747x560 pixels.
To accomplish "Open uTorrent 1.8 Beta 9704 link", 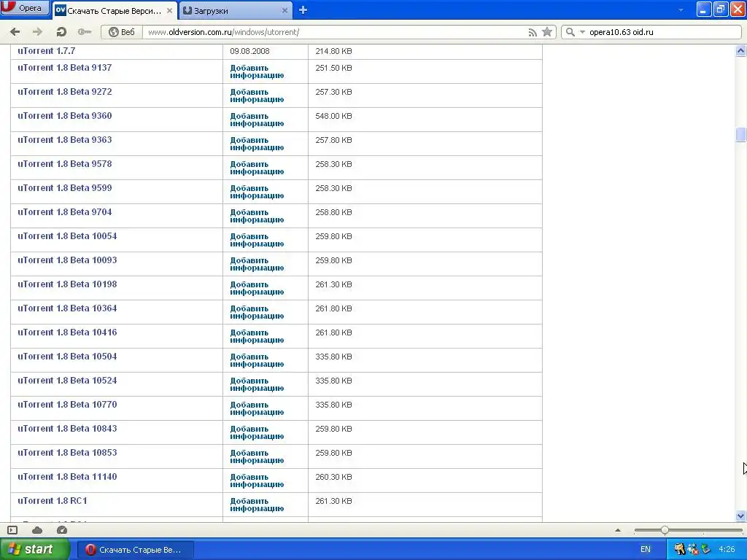I will tap(65, 212).
